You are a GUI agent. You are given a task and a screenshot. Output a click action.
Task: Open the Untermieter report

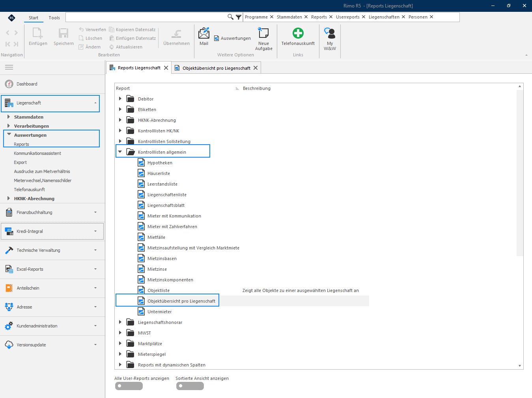coord(159,312)
